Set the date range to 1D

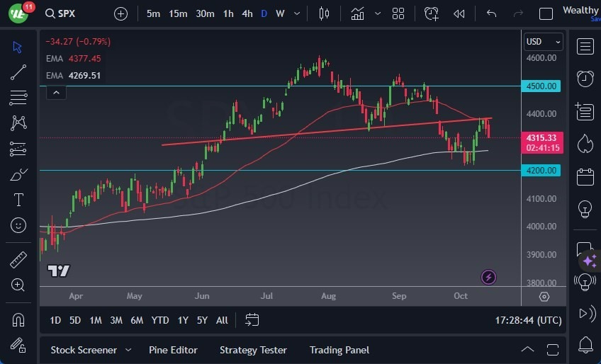[55, 320]
